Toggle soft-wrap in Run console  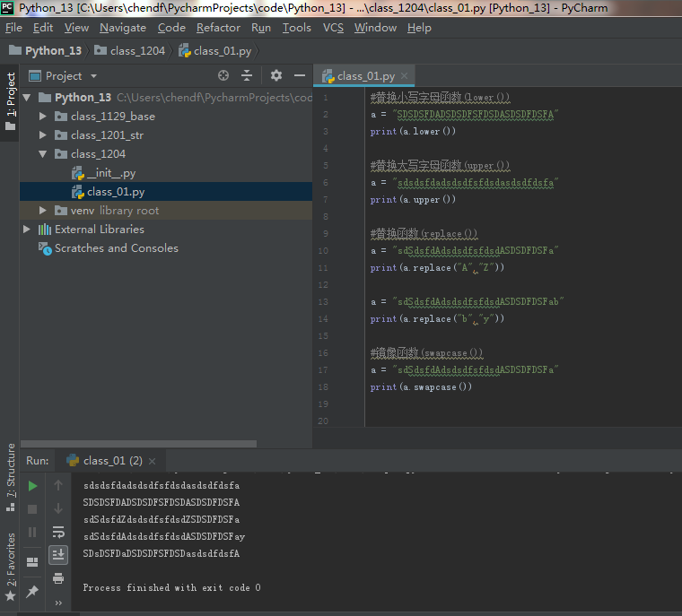point(58,532)
